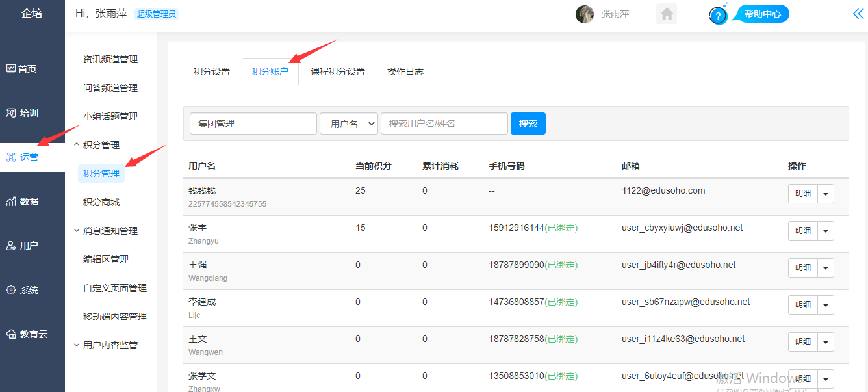Screen dimensions: 868x392
Task: Click 明细 for user 李建成
Action: [x=803, y=305]
